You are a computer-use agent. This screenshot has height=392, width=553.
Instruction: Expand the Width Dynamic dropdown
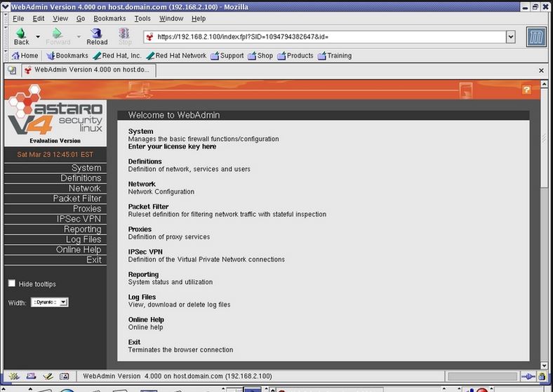point(63,302)
